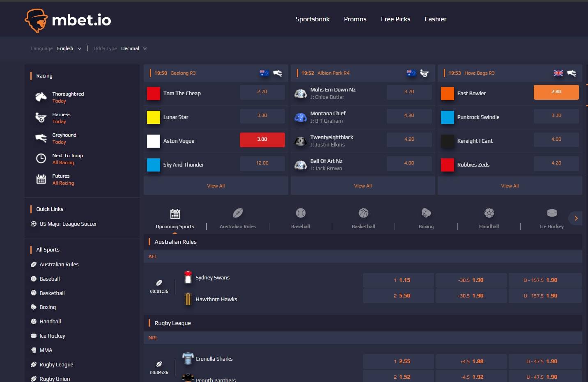Open Rugby League in All Sports list
This screenshot has width=588, height=382.
click(x=56, y=365)
